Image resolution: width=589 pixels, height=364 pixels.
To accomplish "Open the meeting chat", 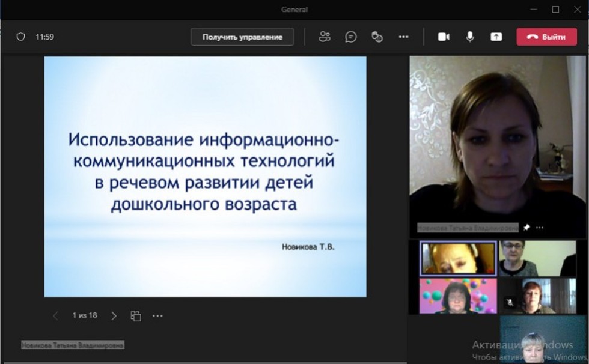I will [351, 37].
